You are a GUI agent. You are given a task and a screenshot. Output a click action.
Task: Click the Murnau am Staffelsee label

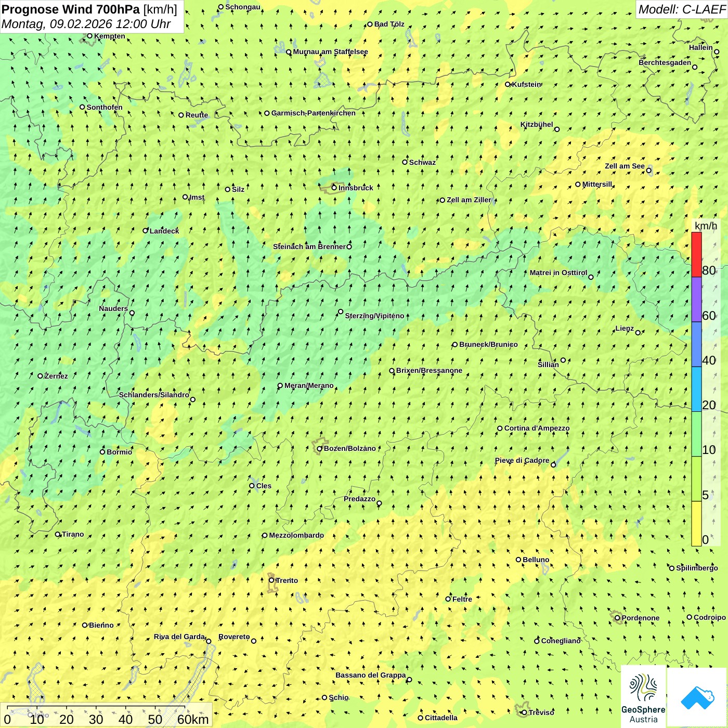(x=330, y=52)
